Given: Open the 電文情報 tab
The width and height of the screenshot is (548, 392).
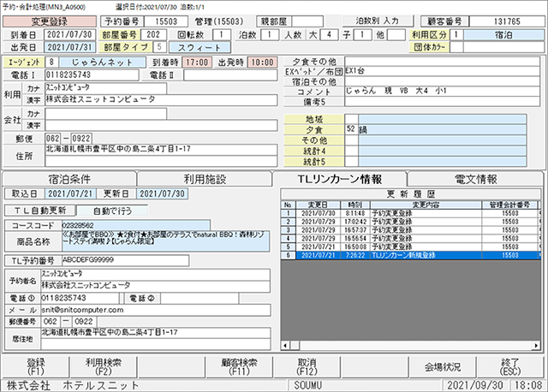Looking at the screenshot, I should tap(476, 179).
